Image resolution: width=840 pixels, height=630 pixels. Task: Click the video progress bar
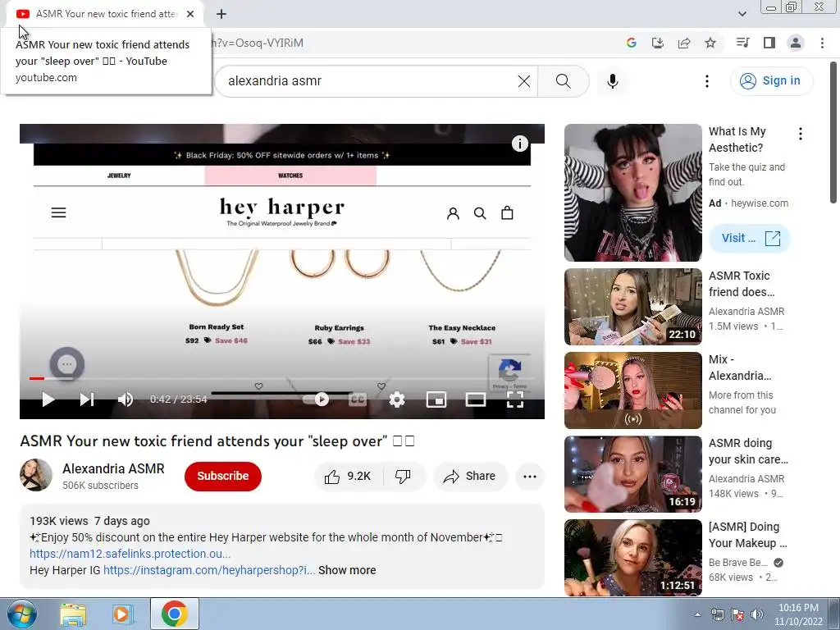(282, 378)
